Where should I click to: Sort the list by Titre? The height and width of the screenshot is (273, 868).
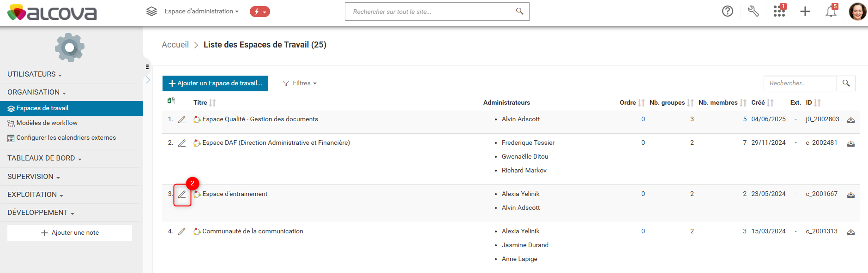tap(212, 103)
